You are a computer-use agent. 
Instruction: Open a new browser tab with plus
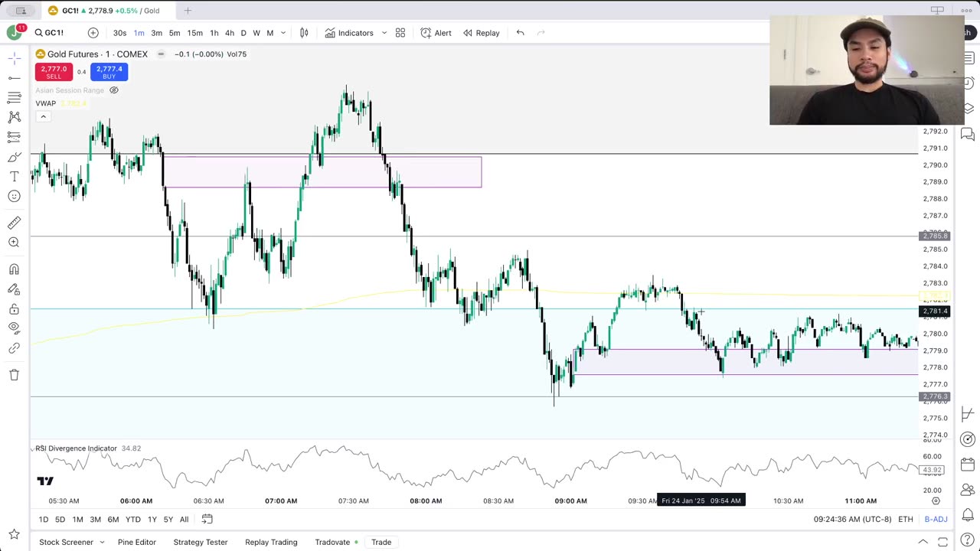point(188,11)
